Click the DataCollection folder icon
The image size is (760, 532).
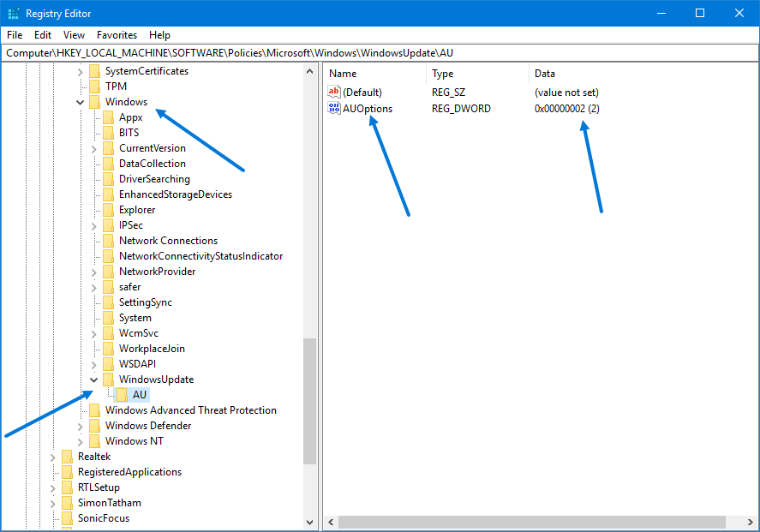pyautogui.click(x=108, y=164)
